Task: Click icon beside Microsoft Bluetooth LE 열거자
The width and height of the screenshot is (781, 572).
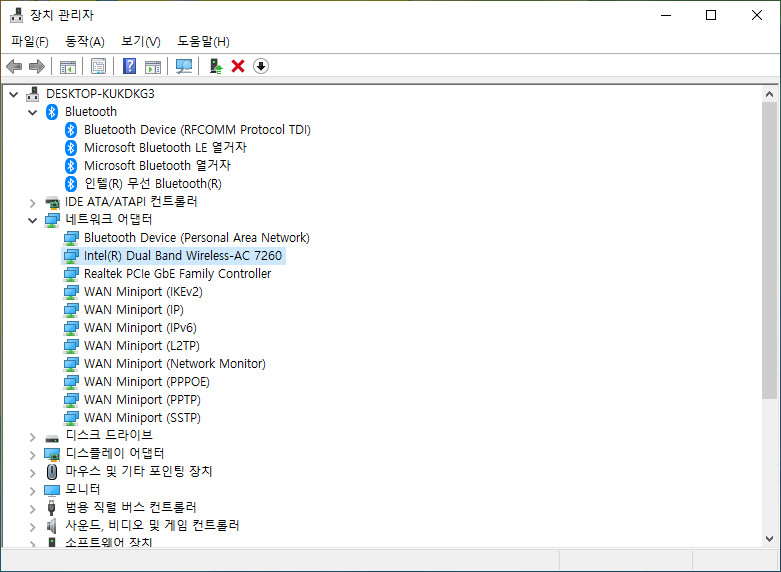Action: [71, 147]
